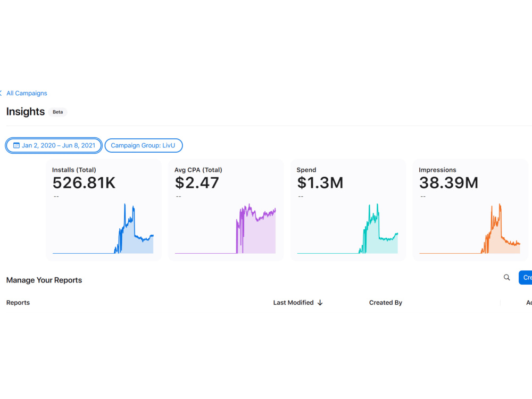The height and width of the screenshot is (399, 532).
Task: Open the Campaign Group: LivU filter
Action: (x=144, y=146)
